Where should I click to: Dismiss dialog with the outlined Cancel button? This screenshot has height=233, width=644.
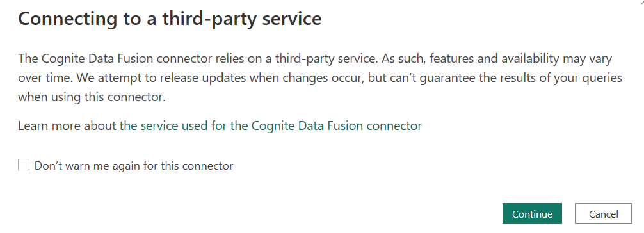point(603,214)
